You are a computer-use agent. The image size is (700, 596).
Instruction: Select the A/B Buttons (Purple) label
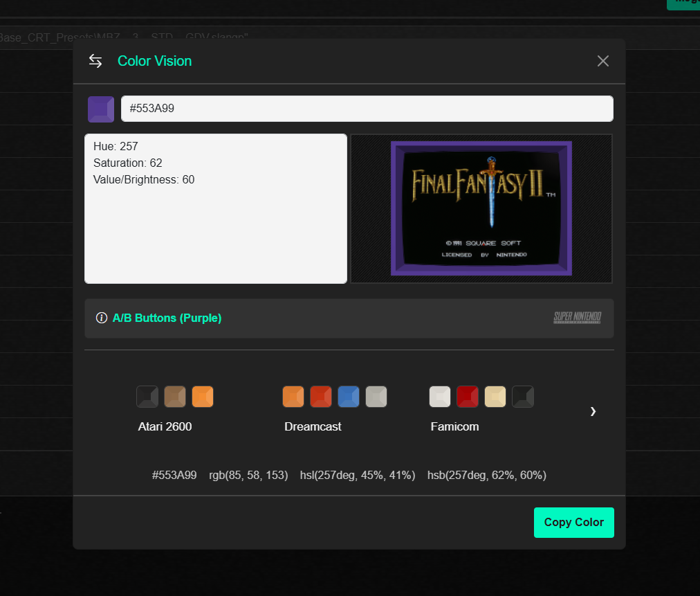(x=167, y=318)
